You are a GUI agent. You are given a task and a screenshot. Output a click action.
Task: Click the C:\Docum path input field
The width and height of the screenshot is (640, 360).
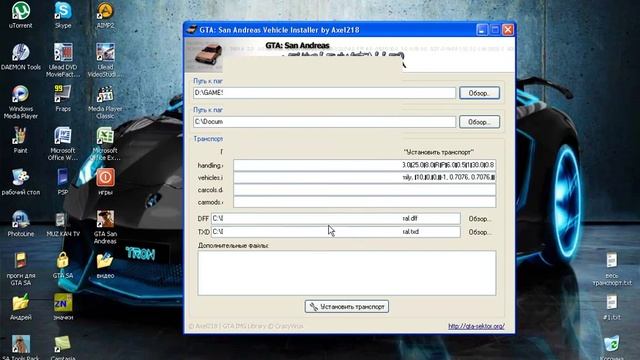point(324,122)
